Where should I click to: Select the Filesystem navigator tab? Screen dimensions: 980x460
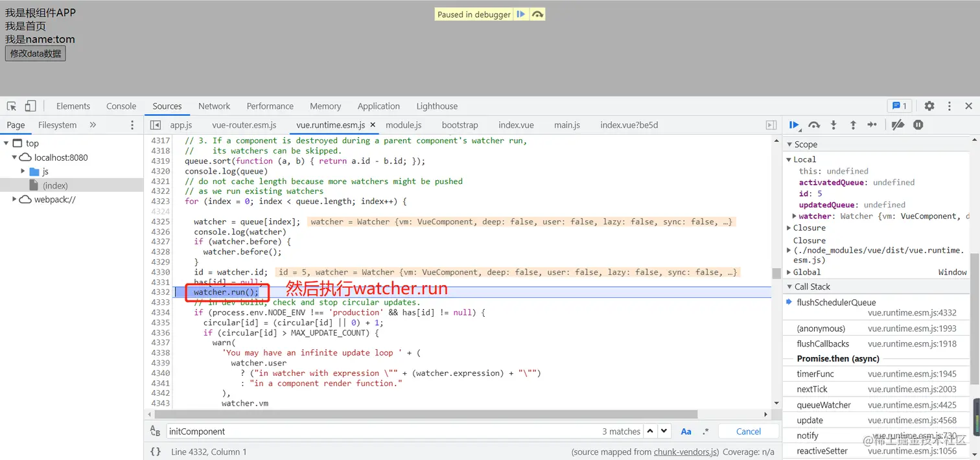[57, 125]
